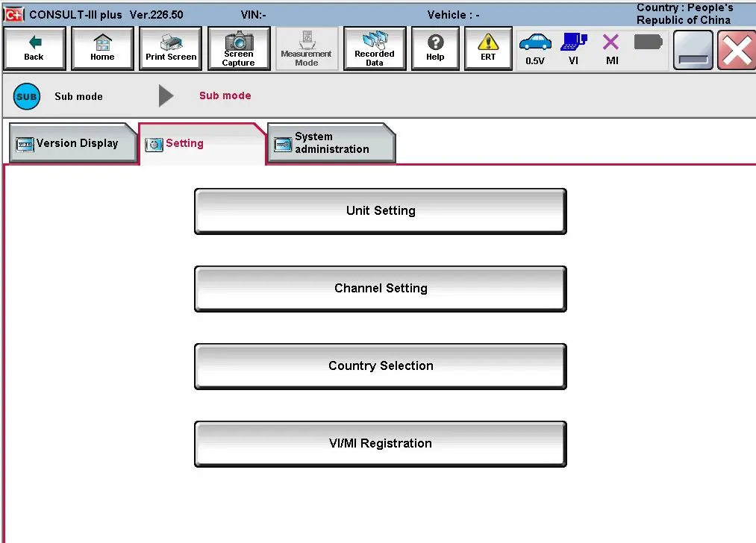Viewport: 756px width, 543px height.
Task: Open VI/MI Registration
Action: click(381, 444)
